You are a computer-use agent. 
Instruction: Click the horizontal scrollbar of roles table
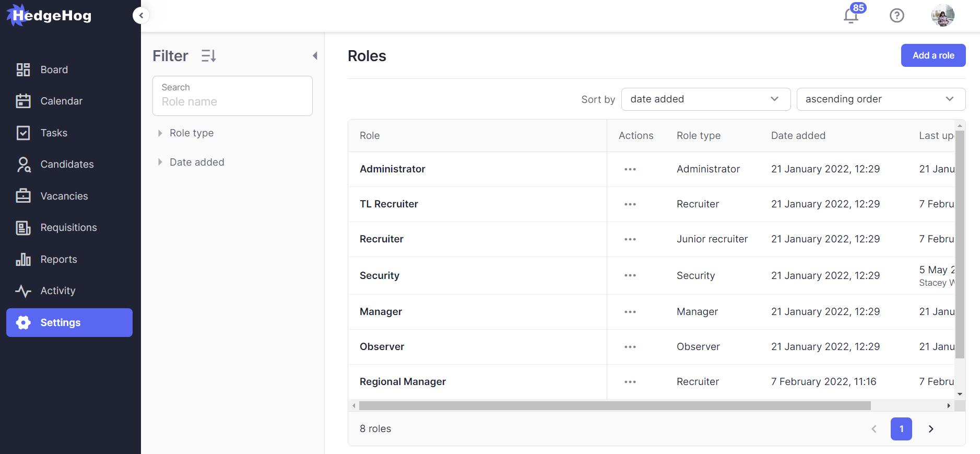tap(615, 406)
